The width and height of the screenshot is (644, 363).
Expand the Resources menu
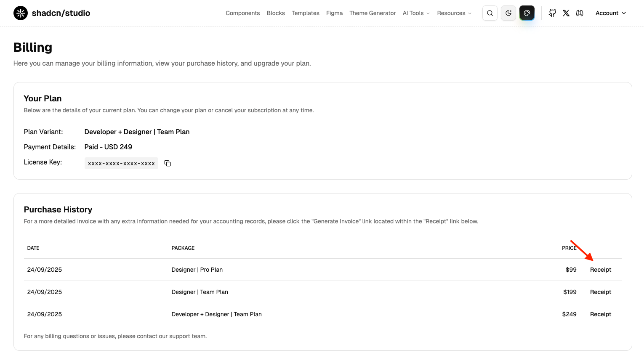[454, 13]
